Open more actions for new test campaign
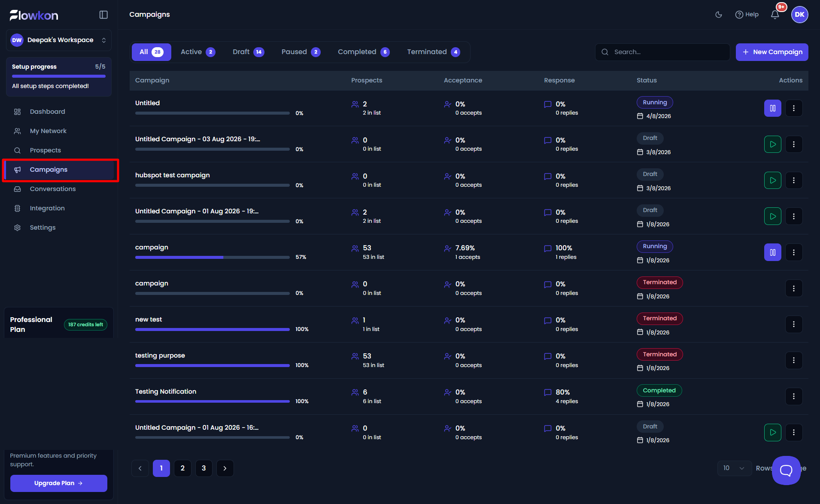The height and width of the screenshot is (504, 820). pyautogui.click(x=794, y=324)
